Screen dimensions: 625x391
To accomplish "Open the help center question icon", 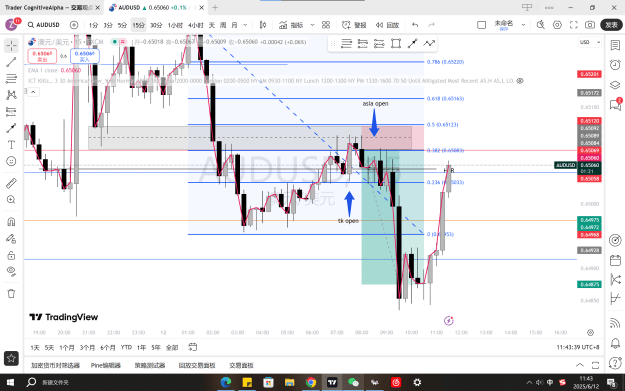I will point(615,363).
